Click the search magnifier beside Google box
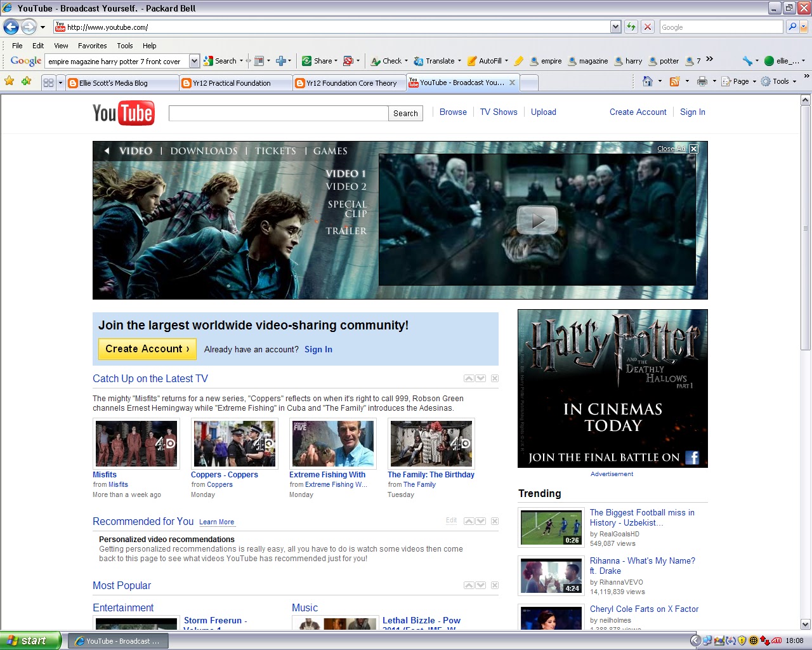This screenshot has width=812, height=650. point(792,27)
